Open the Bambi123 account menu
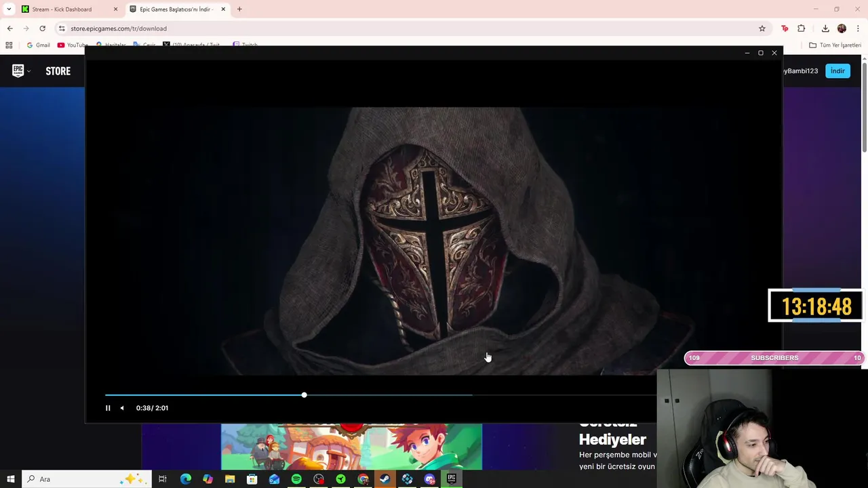This screenshot has height=488, width=868. click(x=801, y=71)
